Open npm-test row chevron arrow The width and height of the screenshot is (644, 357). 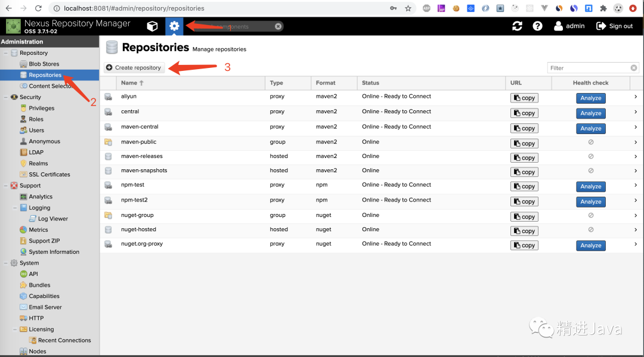[636, 185]
